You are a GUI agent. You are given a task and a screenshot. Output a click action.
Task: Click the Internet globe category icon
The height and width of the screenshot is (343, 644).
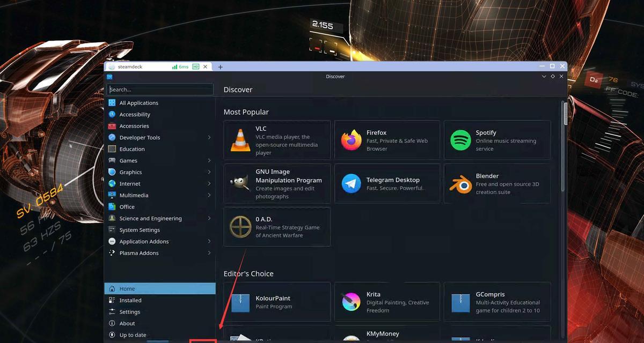point(112,184)
